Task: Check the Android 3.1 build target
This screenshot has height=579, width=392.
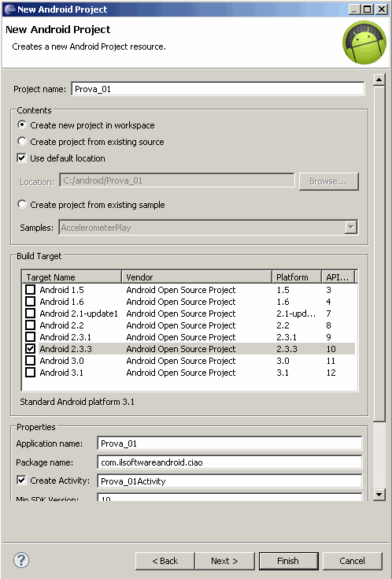Action: [30, 372]
